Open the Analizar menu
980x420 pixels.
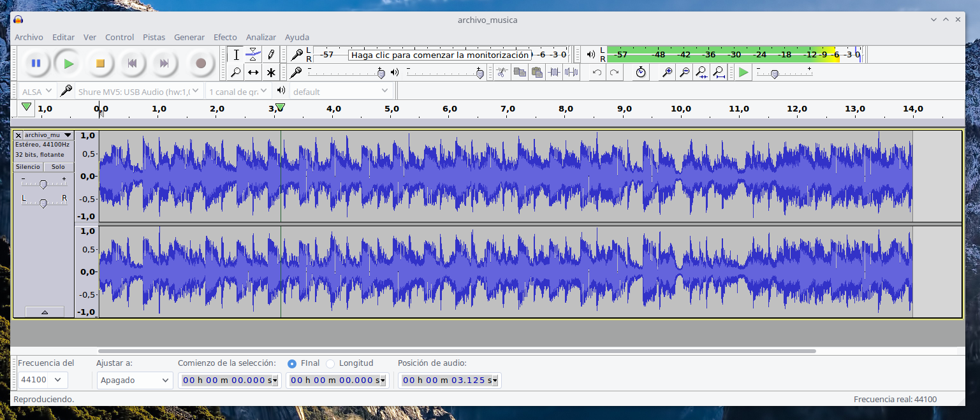(x=261, y=37)
